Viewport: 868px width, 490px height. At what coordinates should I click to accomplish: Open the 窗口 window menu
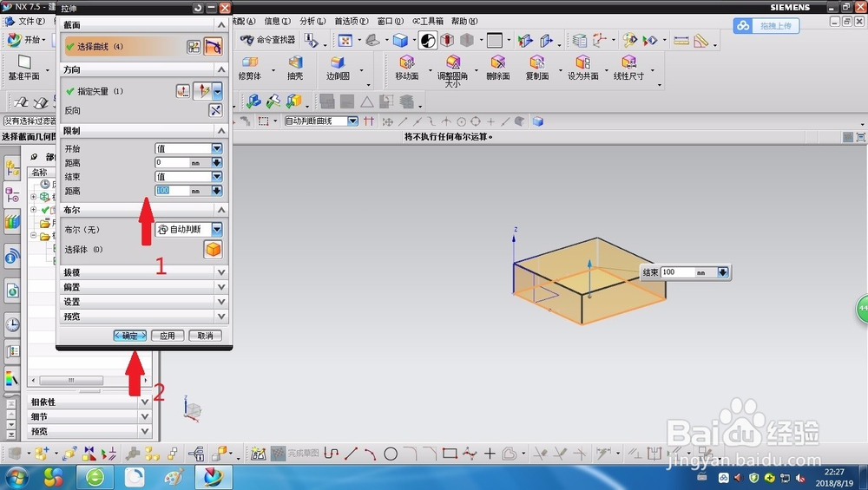coord(391,21)
